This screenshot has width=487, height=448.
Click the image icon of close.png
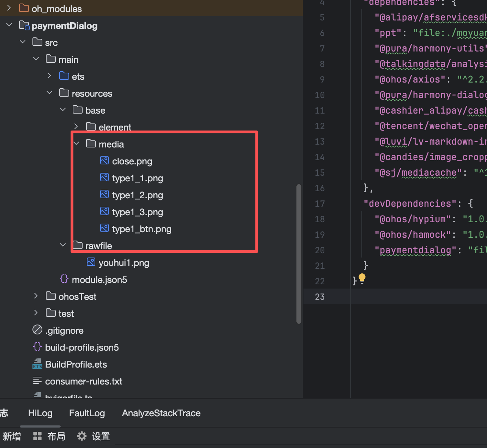point(104,161)
